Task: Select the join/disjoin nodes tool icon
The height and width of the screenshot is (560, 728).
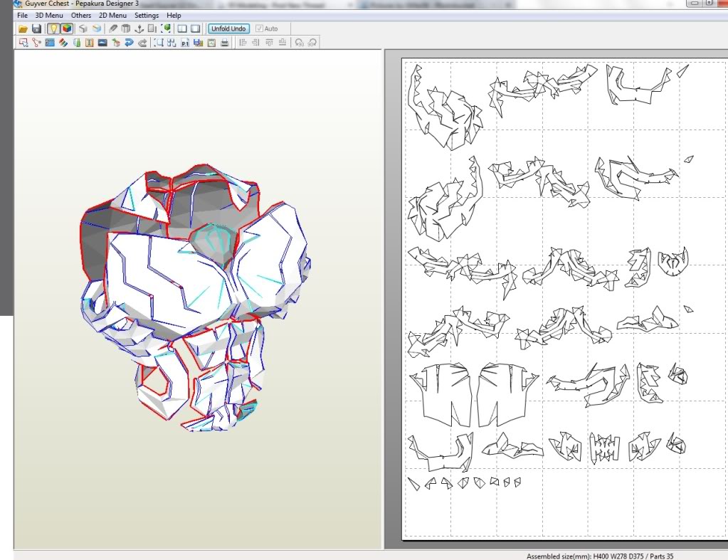Action: [x=36, y=43]
